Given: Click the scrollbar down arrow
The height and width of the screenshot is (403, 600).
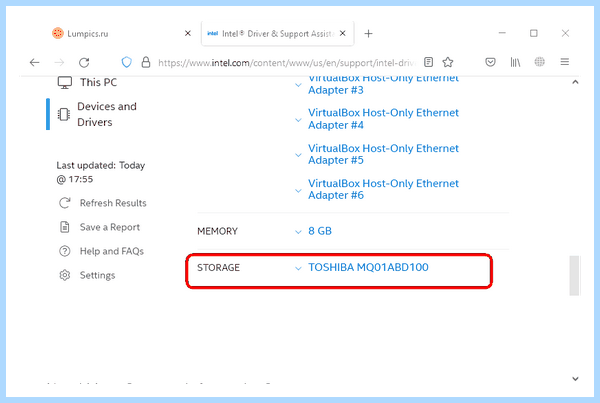Looking at the screenshot, I should pyautogui.click(x=575, y=379).
